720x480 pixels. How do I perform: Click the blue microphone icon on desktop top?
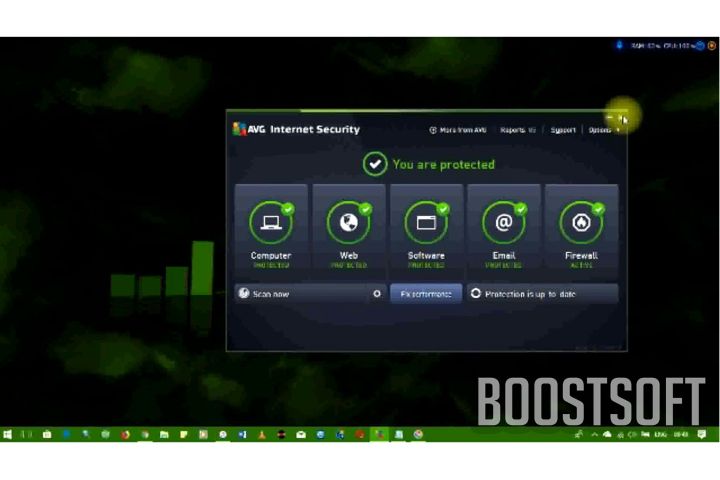click(x=619, y=45)
